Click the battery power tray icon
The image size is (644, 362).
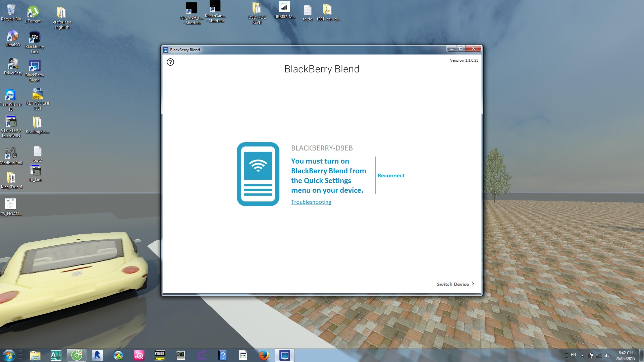(x=591, y=356)
